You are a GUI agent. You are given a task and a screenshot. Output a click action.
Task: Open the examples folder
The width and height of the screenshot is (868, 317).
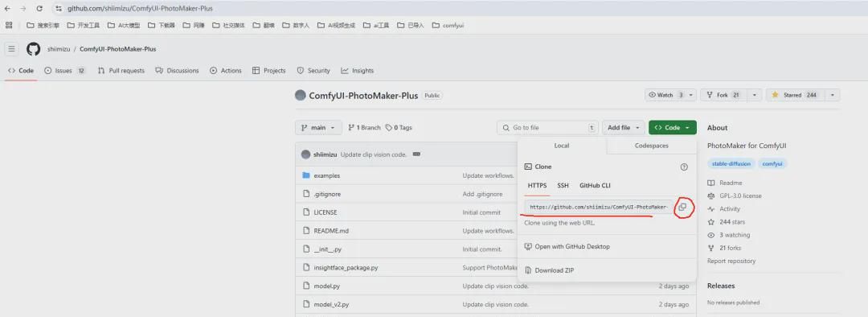326,175
